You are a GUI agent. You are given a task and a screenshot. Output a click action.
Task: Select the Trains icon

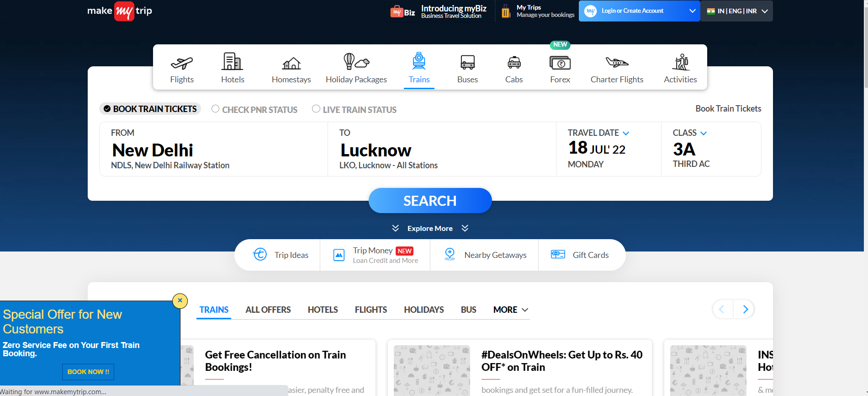[x=419, y=61]
